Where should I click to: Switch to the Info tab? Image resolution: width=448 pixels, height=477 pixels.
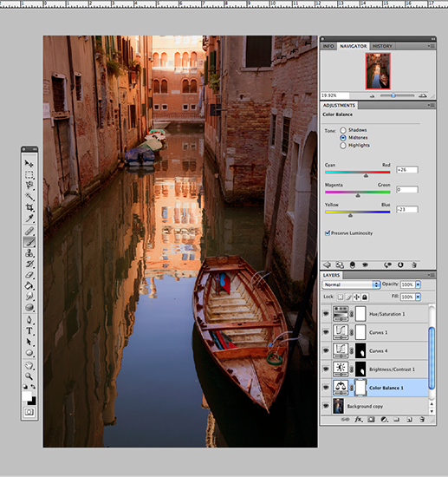pos(328,46)
